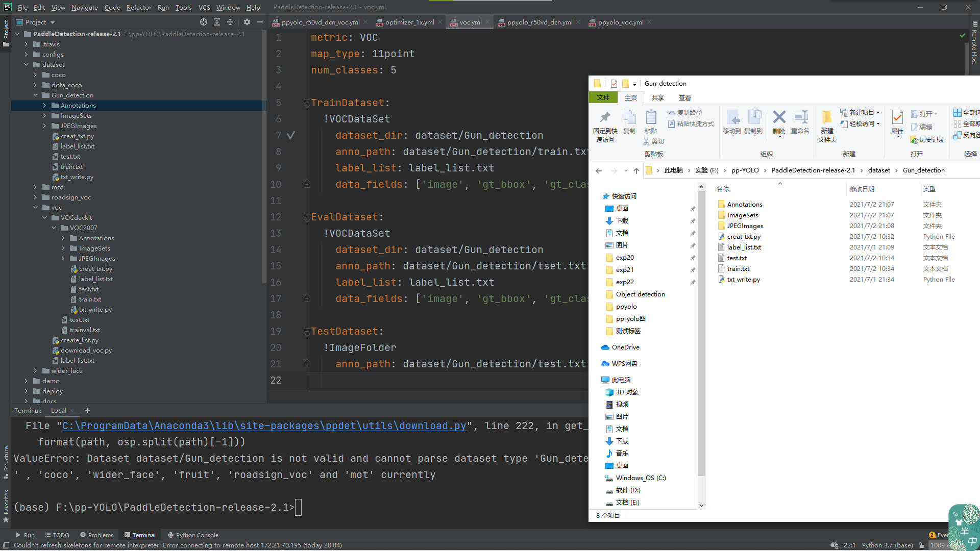Switch to the 查看 ribbon tab
Screen dimensions: 980x551
tap(684, 97)
